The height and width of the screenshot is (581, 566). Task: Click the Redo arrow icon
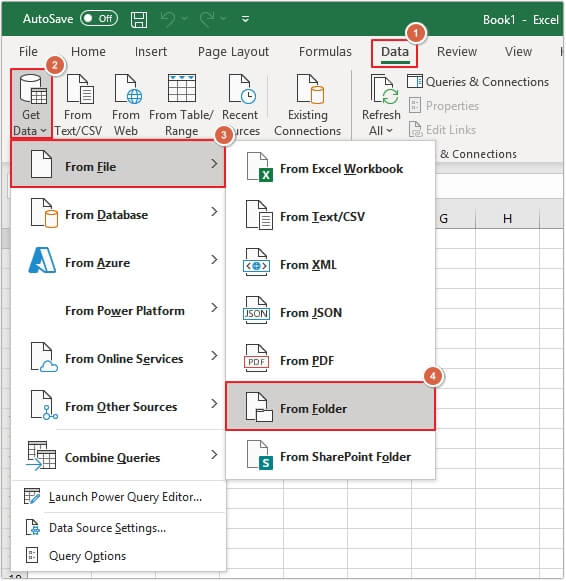207,19
